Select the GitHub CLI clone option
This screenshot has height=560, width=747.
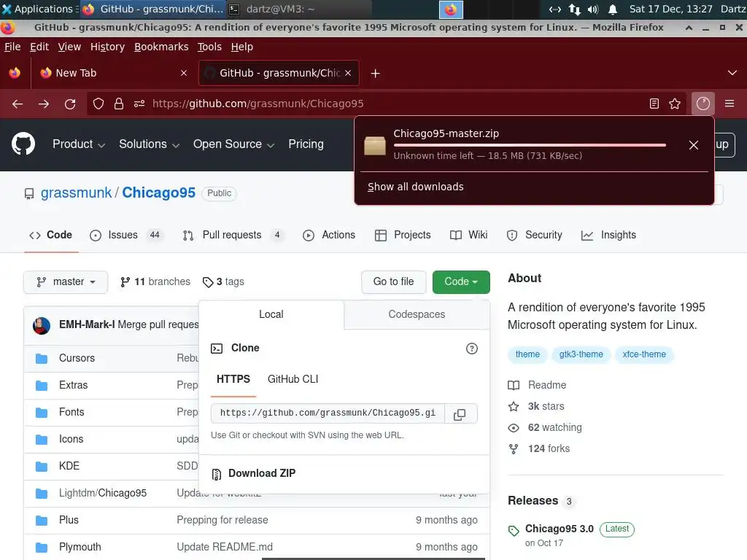[293, 379]
